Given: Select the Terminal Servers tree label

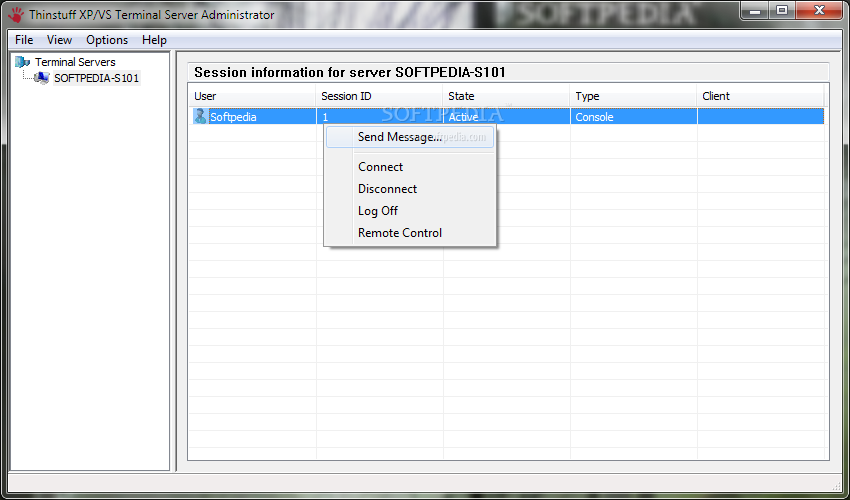Looking at the screenshot, I should pyautogui.click(x=75, y=62).
